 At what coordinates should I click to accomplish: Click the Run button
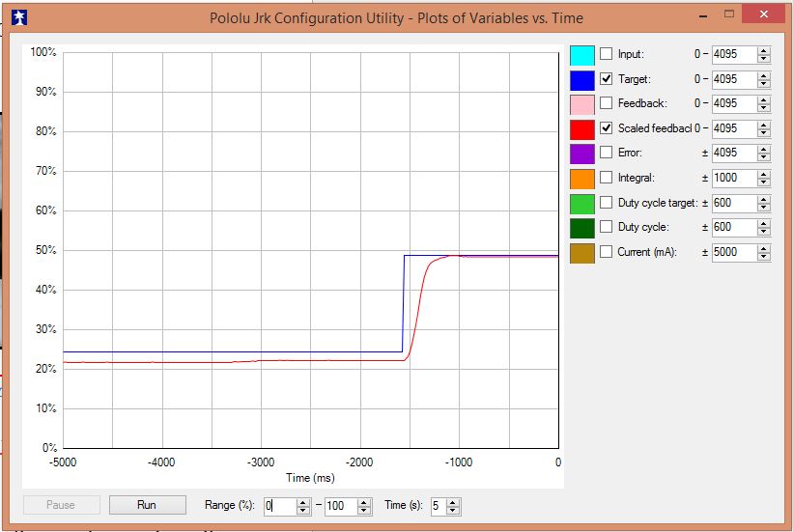(147, 505)
